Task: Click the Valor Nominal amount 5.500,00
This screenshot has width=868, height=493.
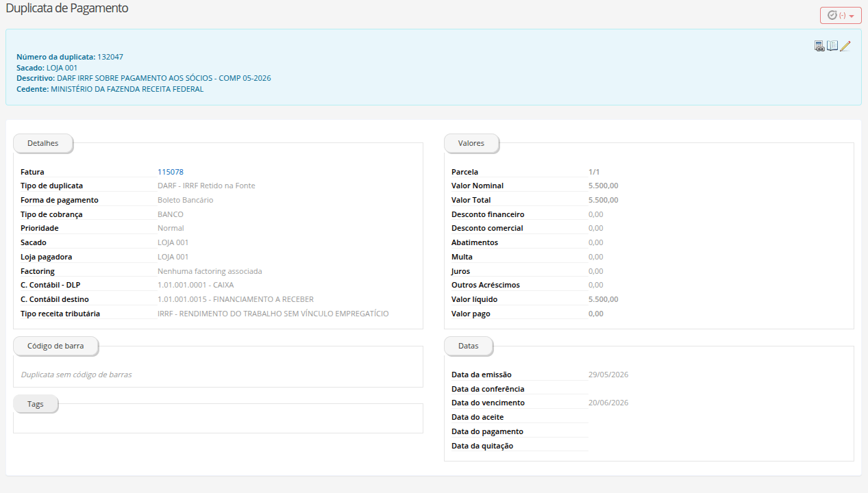Action: tap(603, 186)
